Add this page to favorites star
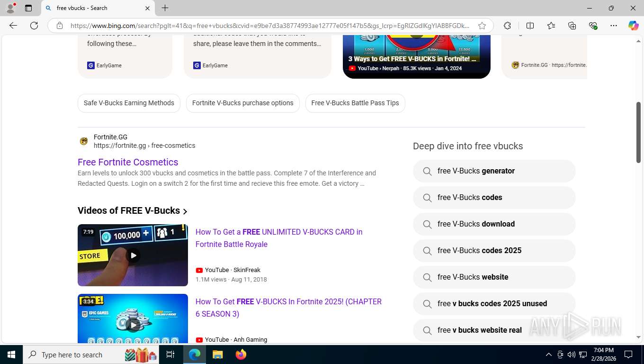644x364 pixels. [482, 26]
